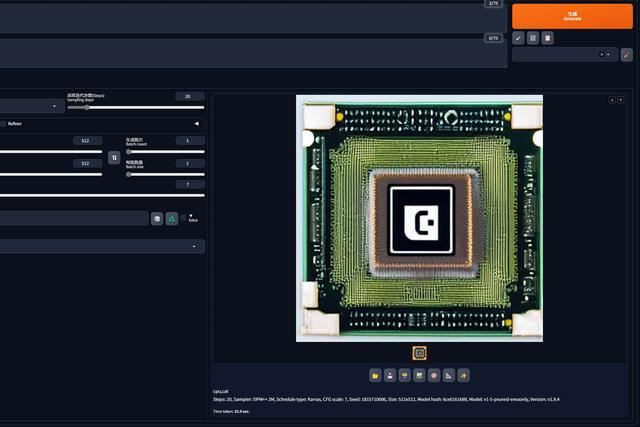Click the Batch count number field

pos(189,141)
